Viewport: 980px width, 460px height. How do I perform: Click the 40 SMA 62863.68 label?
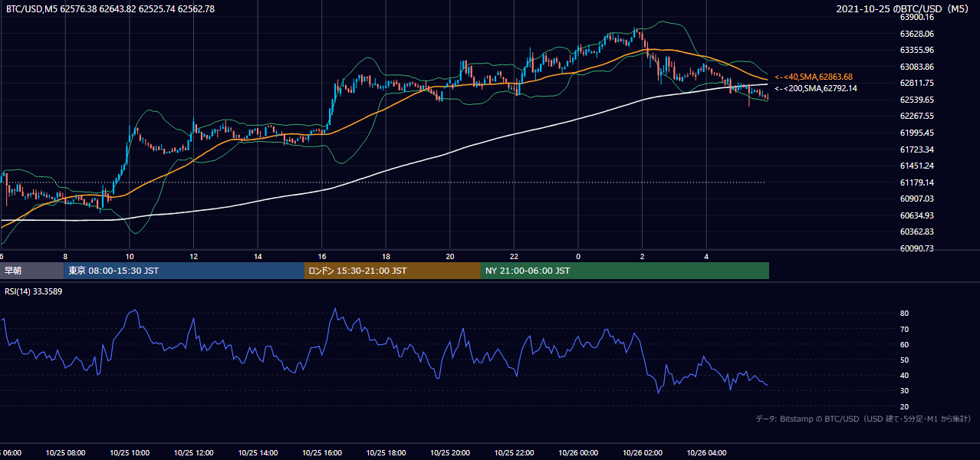tap(814, 77)
